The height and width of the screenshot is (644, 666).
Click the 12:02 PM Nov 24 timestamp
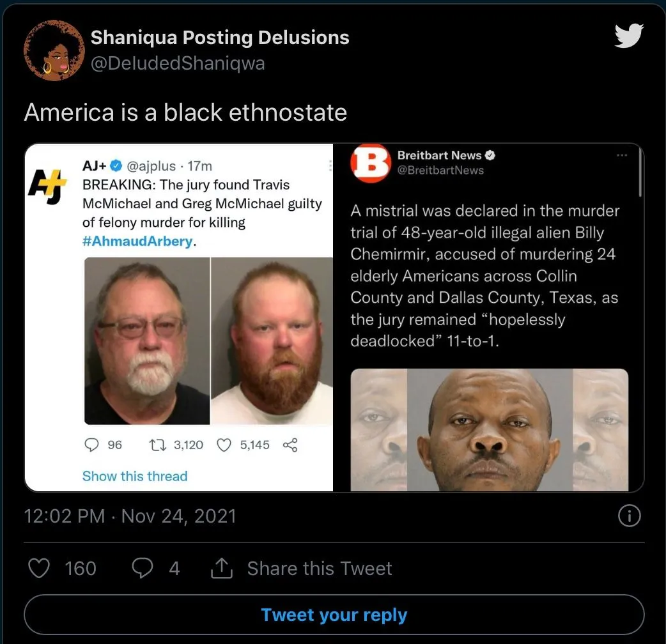tap(130, 516)
